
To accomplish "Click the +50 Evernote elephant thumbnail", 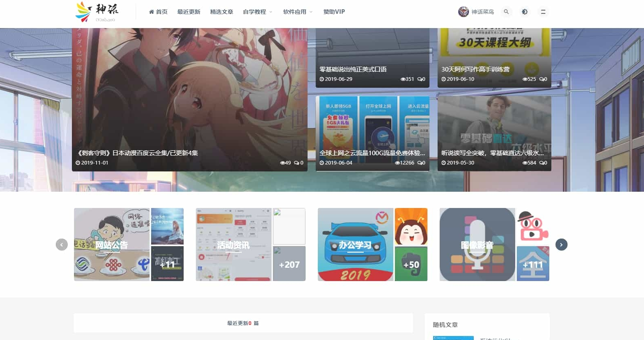I will 411,264.
